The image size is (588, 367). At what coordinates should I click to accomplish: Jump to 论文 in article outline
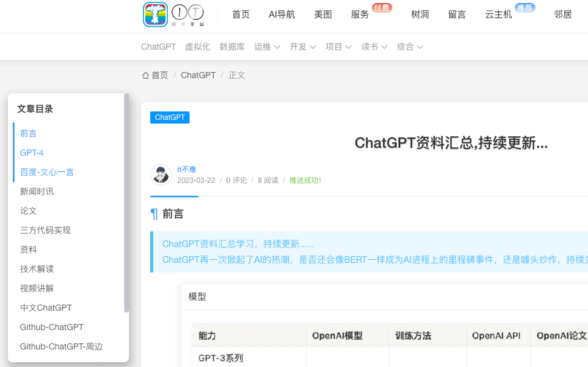coord(28,211)
